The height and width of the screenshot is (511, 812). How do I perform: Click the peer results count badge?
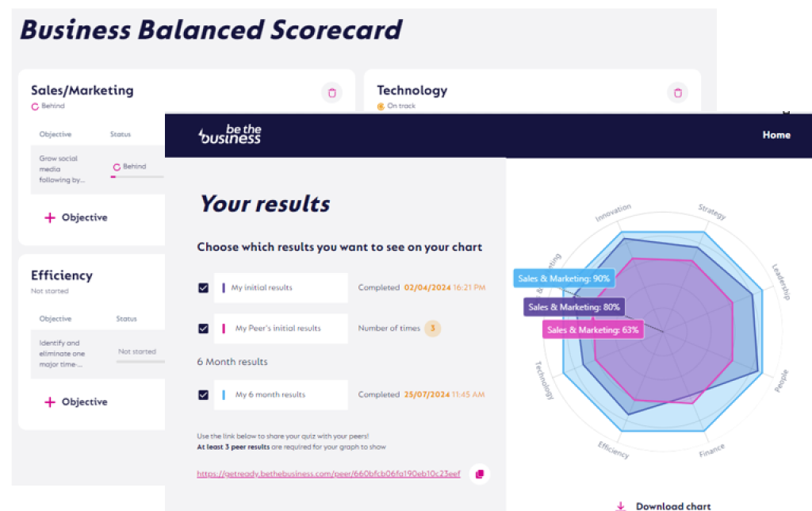431,328
